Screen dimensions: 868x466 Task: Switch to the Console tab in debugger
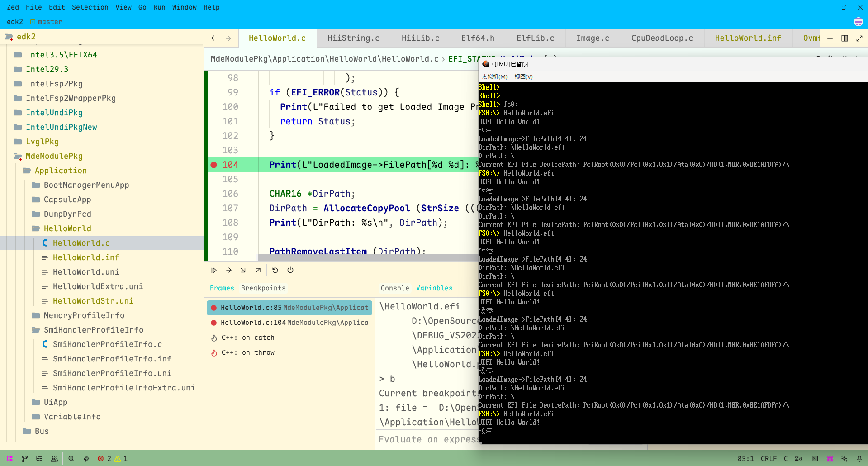[x=394, y=288]
